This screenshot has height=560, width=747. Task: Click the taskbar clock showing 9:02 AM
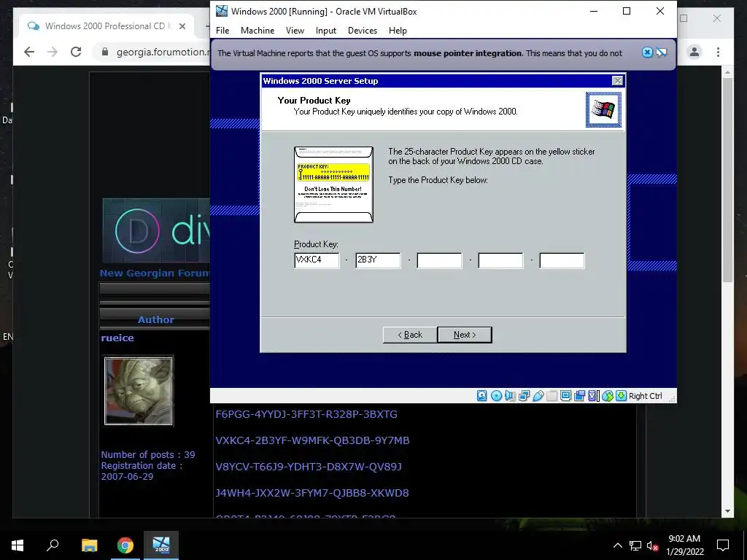[684, 545]
